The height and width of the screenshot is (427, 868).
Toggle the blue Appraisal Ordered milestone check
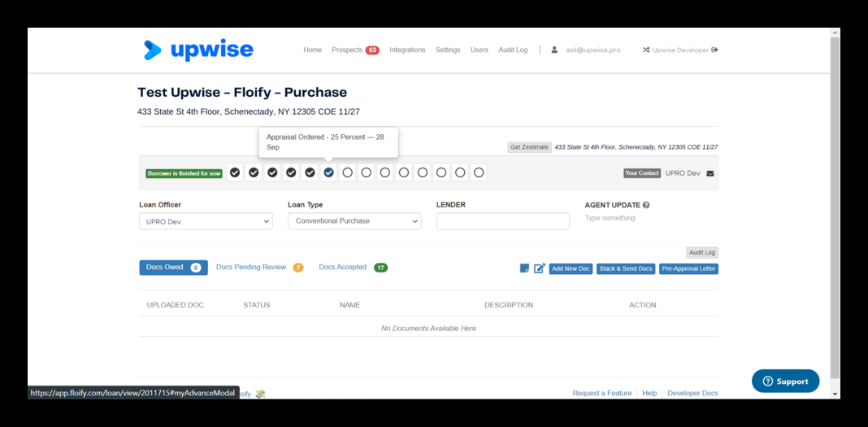pos(329,172)
